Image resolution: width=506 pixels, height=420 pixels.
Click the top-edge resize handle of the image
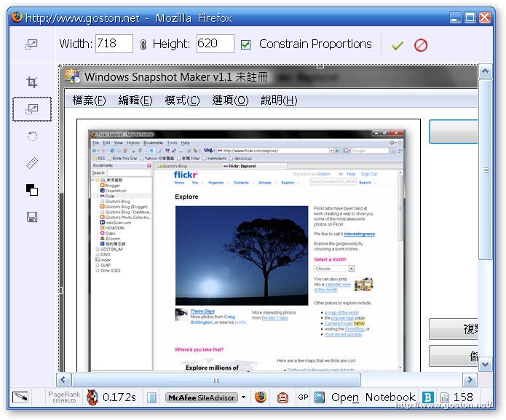pyautogui.click(x=320, y=66)
